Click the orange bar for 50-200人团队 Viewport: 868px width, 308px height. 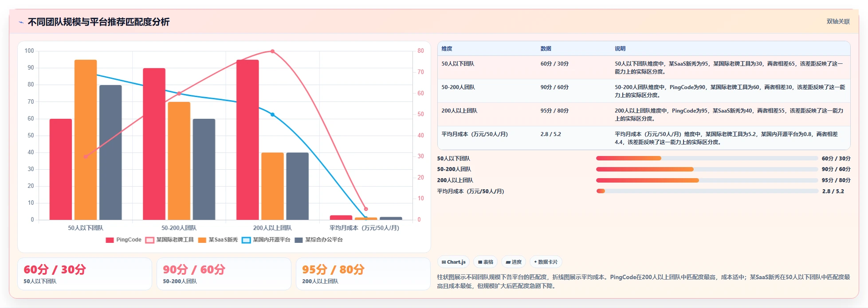click(x=179, y=161)
